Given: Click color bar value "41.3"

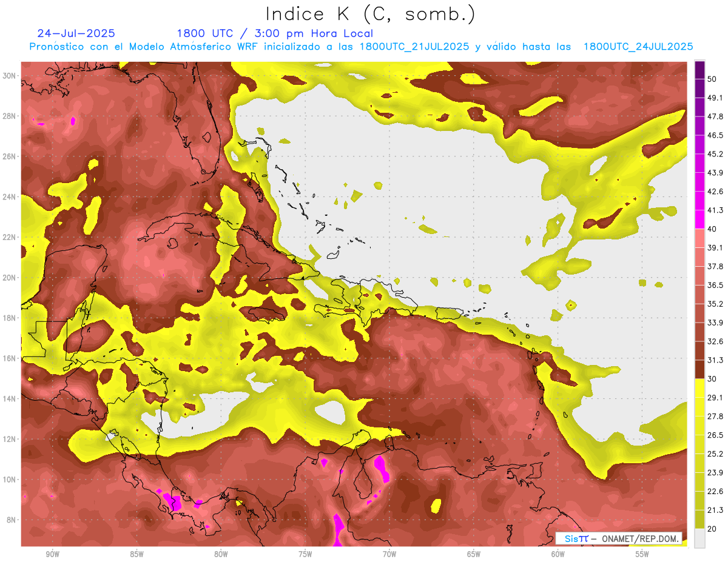Looking at the screenshot, I should pyautogui.click(x=715, y=210).
